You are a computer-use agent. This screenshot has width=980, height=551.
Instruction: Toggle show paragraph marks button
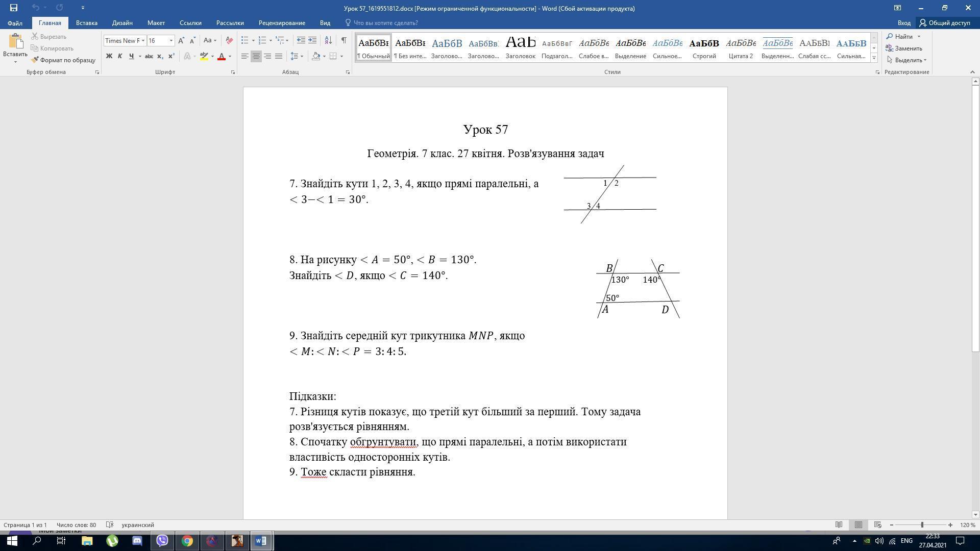(x=344, y=40)
